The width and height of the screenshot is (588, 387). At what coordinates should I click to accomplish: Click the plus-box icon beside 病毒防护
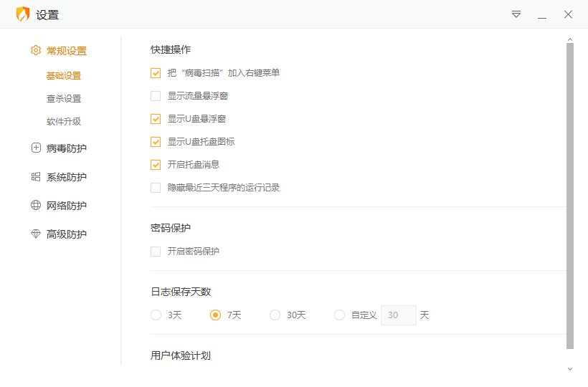tap(36, 148)
